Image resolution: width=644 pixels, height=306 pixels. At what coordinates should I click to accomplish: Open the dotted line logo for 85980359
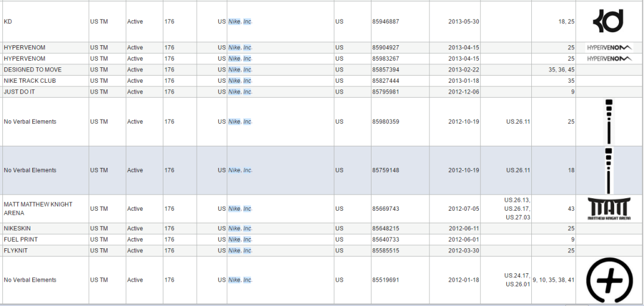[x=609, y=122]
